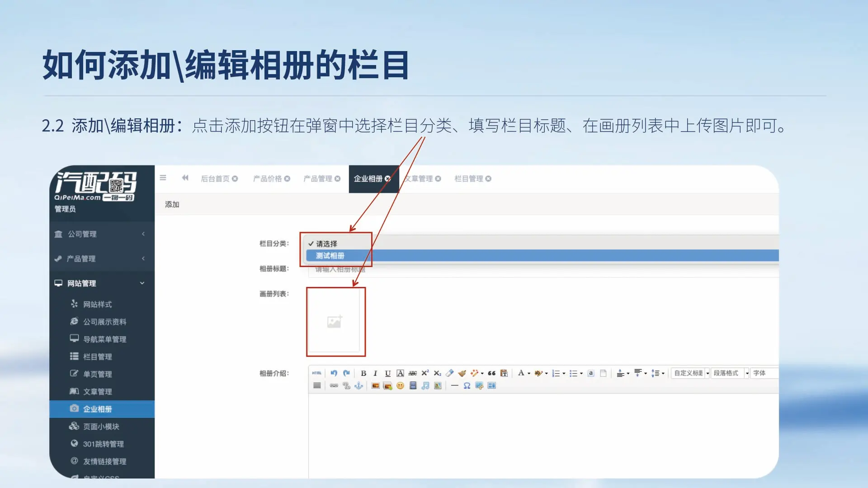Image resolution: width=868 pixels, height=488 pixels.
Task: Insert music with note icon
Action: coord(425,385)
